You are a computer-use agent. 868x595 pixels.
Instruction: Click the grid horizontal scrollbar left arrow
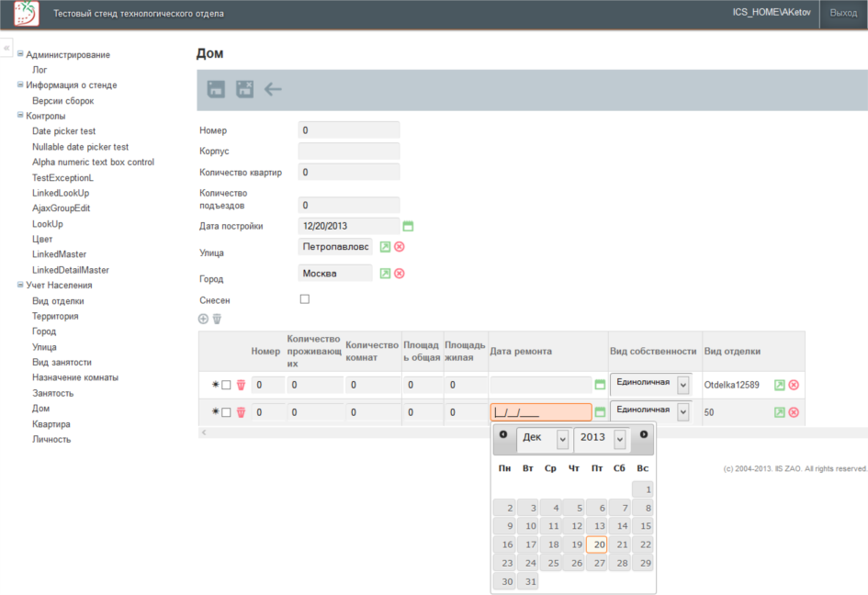click(204, 432)
